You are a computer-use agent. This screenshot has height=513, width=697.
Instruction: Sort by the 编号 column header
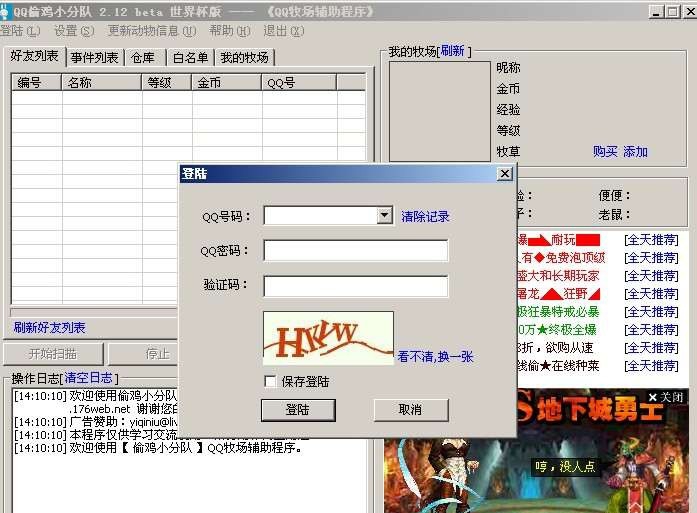click(36, 83)
